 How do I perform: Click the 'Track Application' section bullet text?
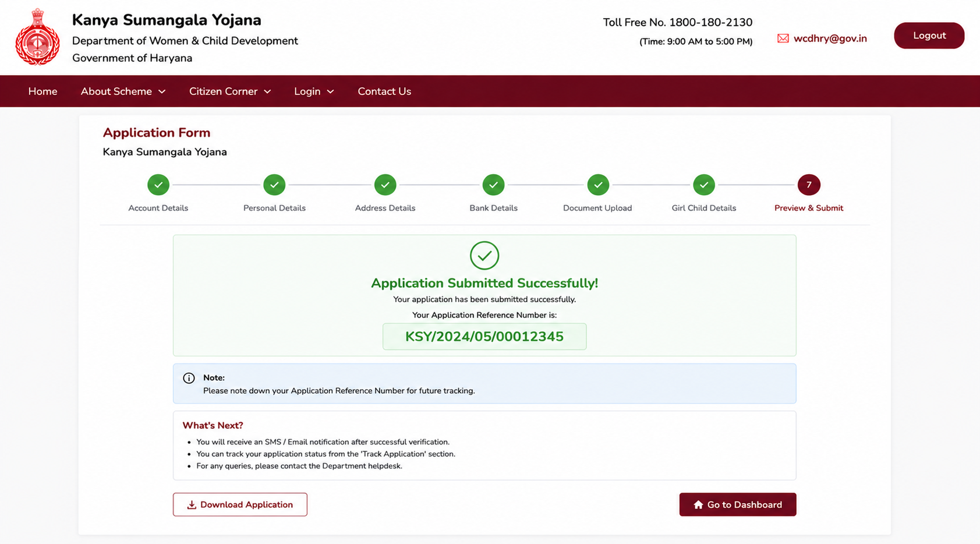(326, 454)
